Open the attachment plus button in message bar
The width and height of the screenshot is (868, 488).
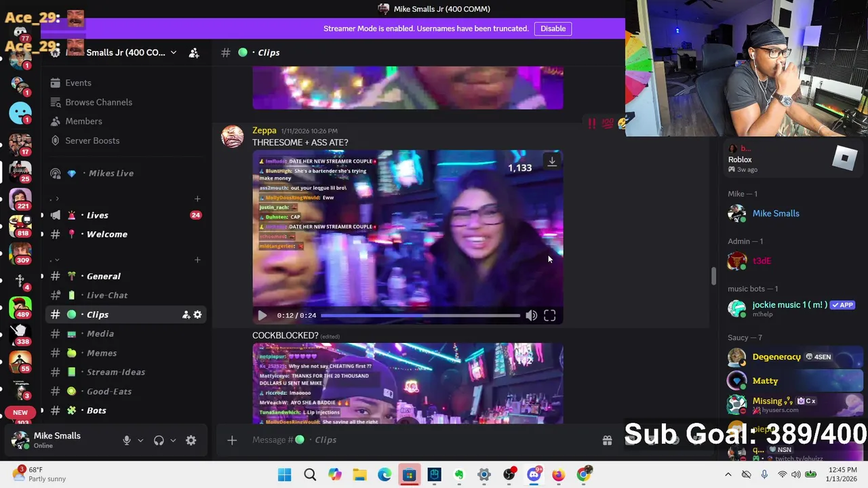232,441
